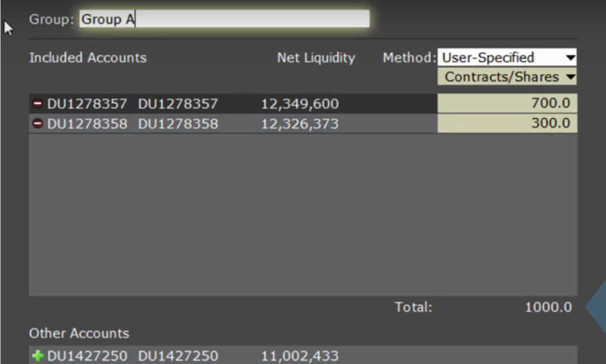Remove account DU1278357 with minus icon
Image resolution: width=606 pixels, height=364 pixels.
(x=38, y=104)
